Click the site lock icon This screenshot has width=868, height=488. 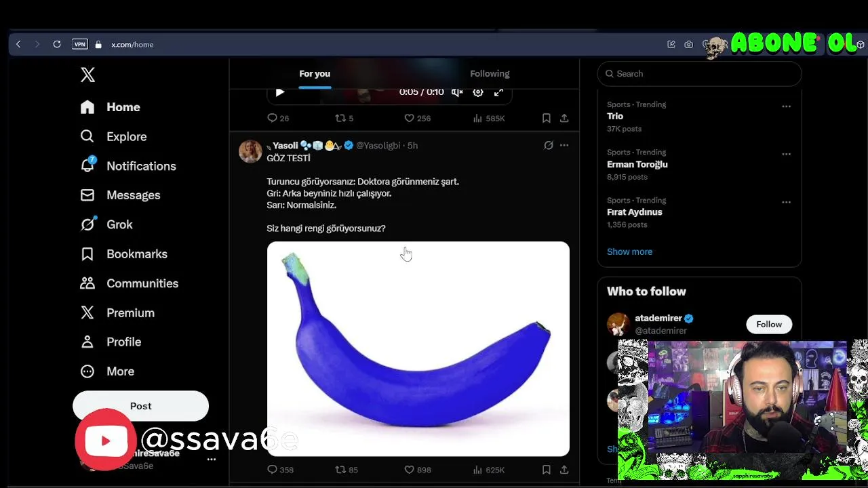(x=98, y=44)
